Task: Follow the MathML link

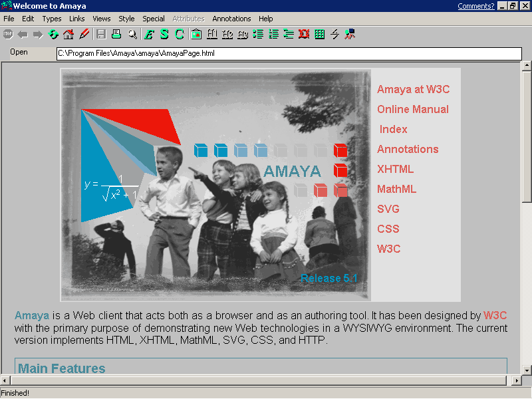Action: [396, 189]
